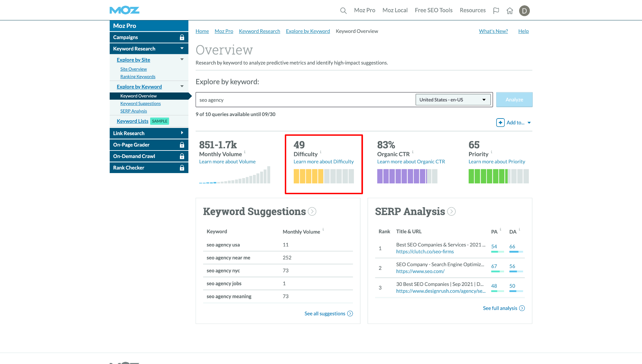The image size is (642, 364).
Task: Click the Moz logo in header
Action: coord(124,10)
